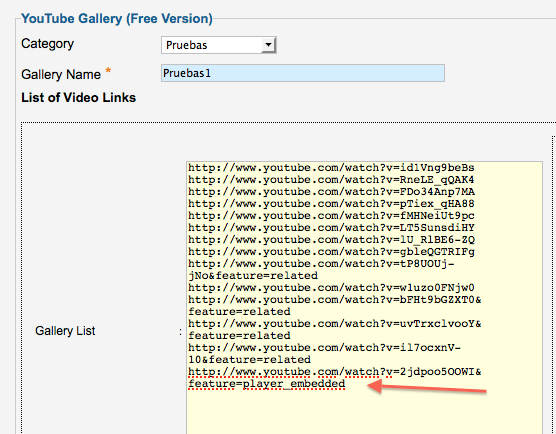Click the Category label

click(x=48, y=44)
